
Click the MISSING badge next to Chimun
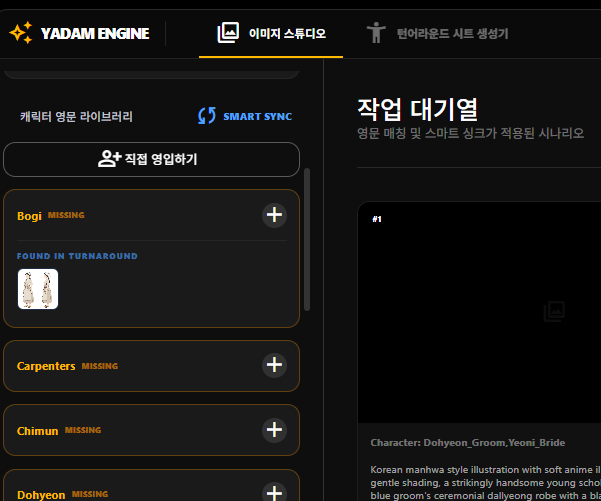[x=83, y=430]
